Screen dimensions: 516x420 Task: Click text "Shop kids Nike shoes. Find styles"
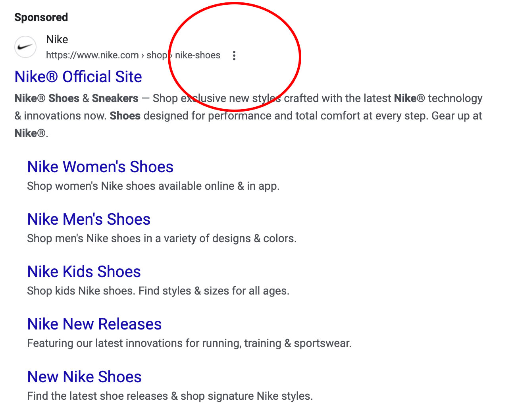[x=109, y=291]
